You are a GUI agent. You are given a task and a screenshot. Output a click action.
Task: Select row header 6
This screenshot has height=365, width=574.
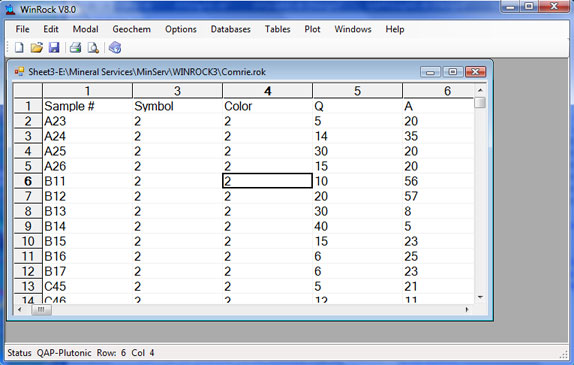click(x=28, y=181)
